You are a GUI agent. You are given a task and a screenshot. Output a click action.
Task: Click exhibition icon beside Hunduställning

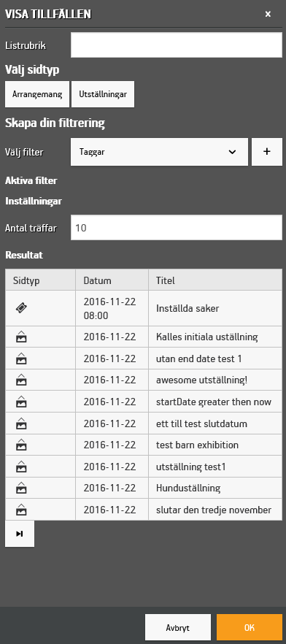pyautogui.click(x=21, y=488)
